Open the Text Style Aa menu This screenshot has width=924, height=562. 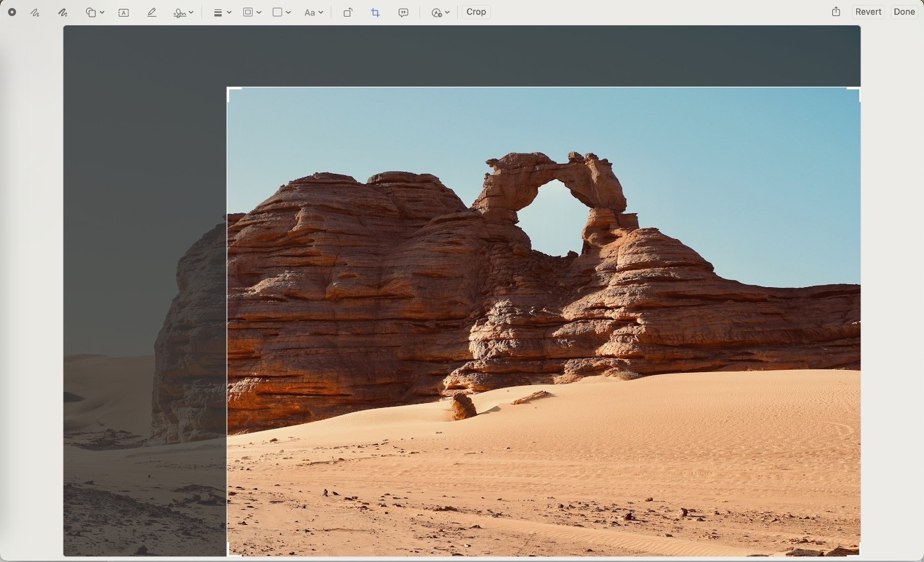(x=314, y=12)
